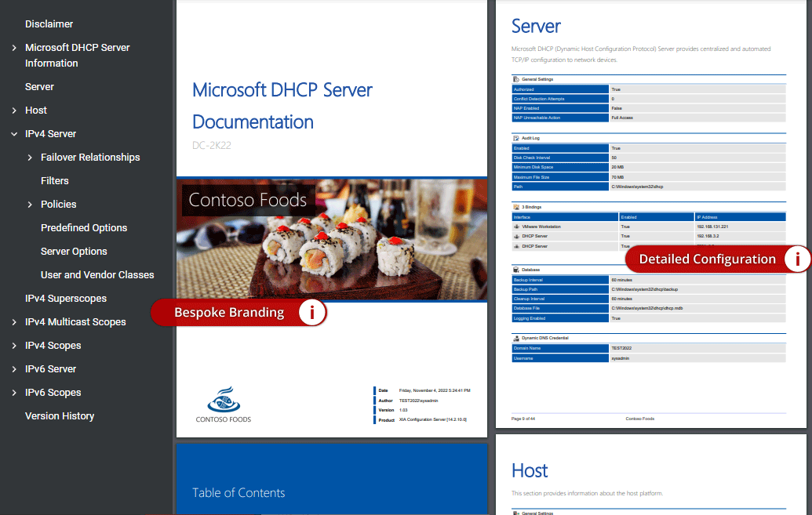Click the Logging Enabled row

(649, 318)
